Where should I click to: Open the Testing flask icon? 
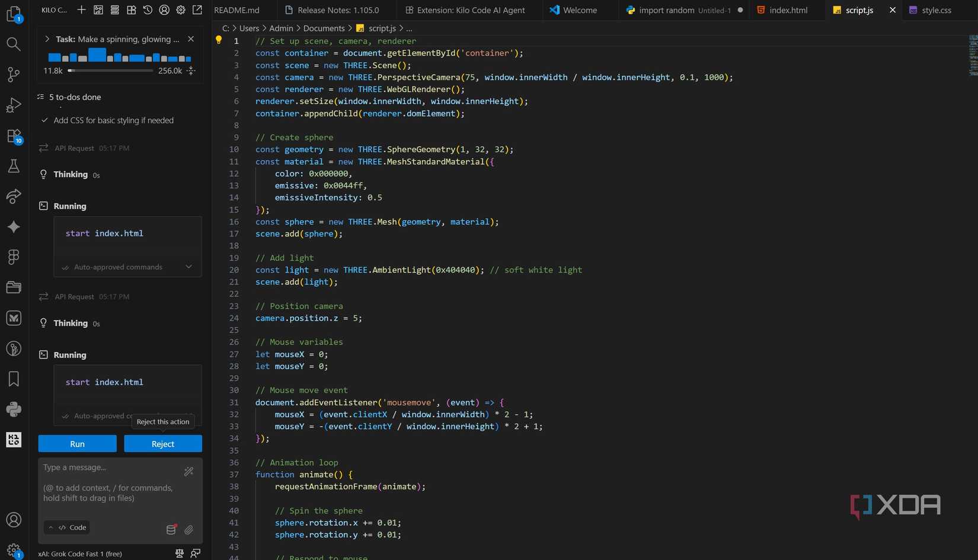tap(13, 167)
